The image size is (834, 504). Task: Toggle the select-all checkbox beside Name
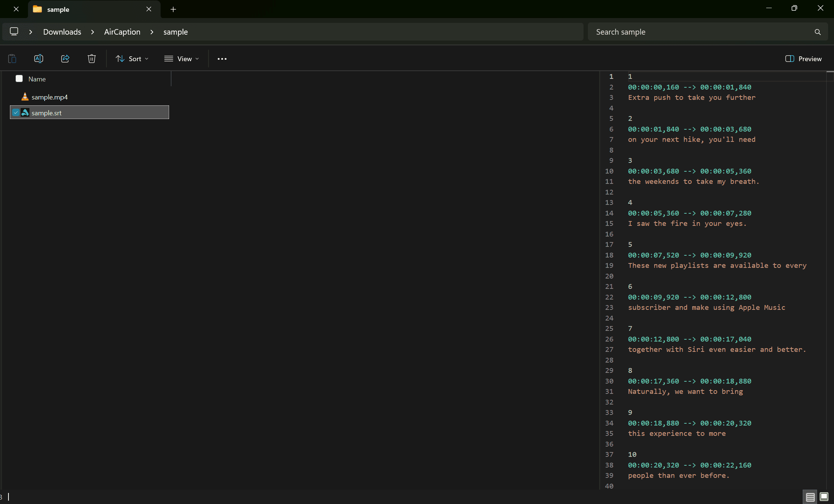click(19, 78)
